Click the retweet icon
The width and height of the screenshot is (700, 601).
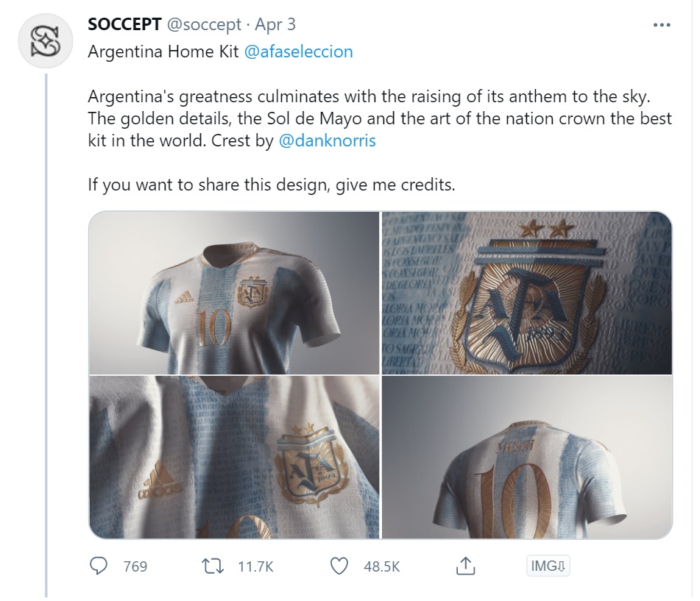click(x=212, y=566)
